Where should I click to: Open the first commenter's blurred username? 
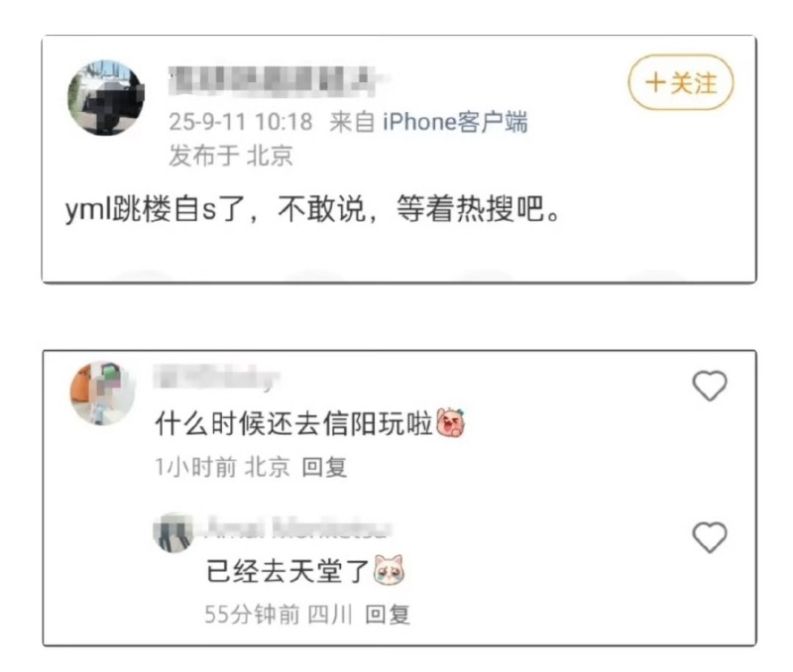pos(217,378)
